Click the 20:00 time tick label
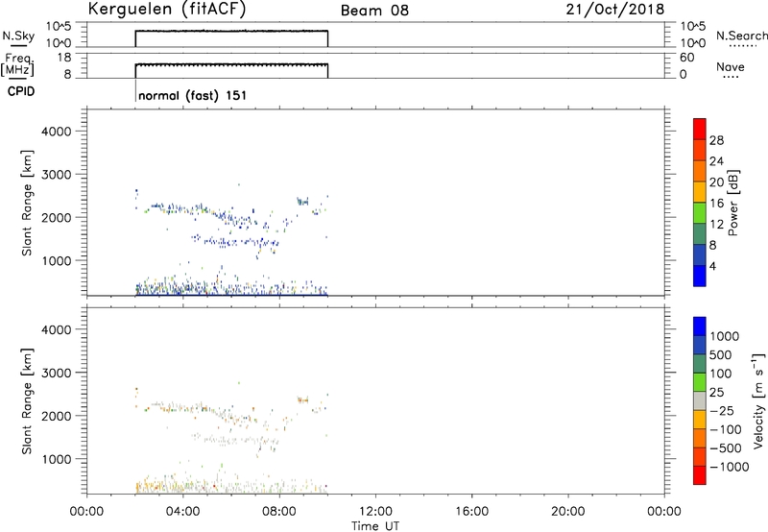This screenshot has width=768, height=532. click(568, 512)
